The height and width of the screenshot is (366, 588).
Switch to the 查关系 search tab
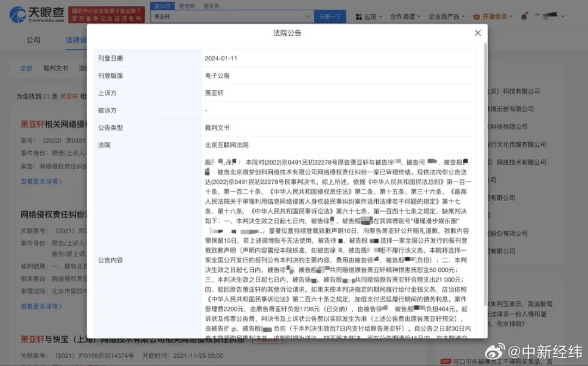[x=211, y=6]
